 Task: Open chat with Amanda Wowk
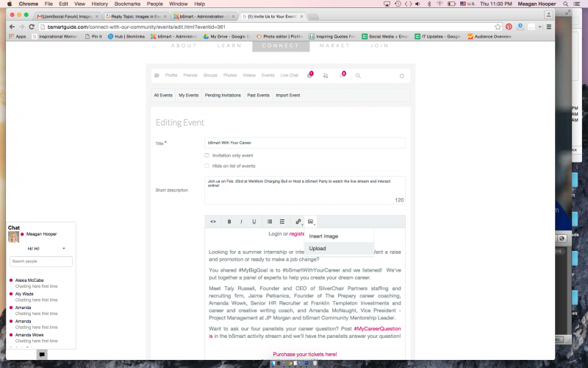click(29, 335)
